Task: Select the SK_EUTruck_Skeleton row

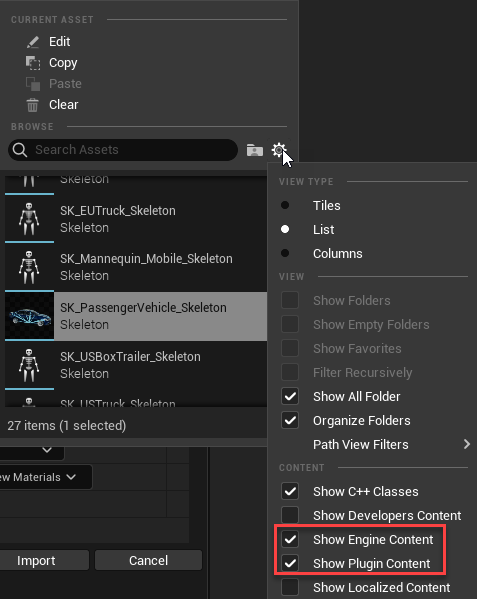Action: (136, 219)
